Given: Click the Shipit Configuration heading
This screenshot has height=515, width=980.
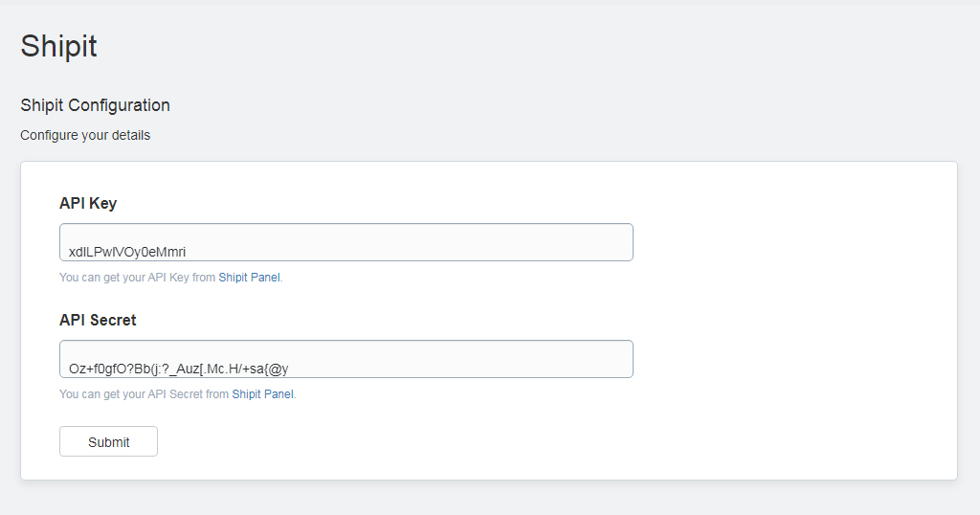Looking at the screenshot, I should (95, 105).
